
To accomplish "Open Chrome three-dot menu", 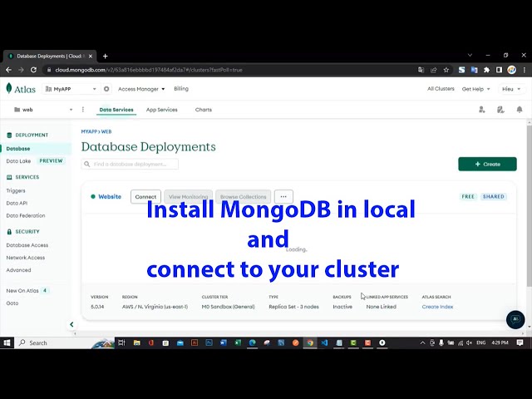I will (525, 70).
